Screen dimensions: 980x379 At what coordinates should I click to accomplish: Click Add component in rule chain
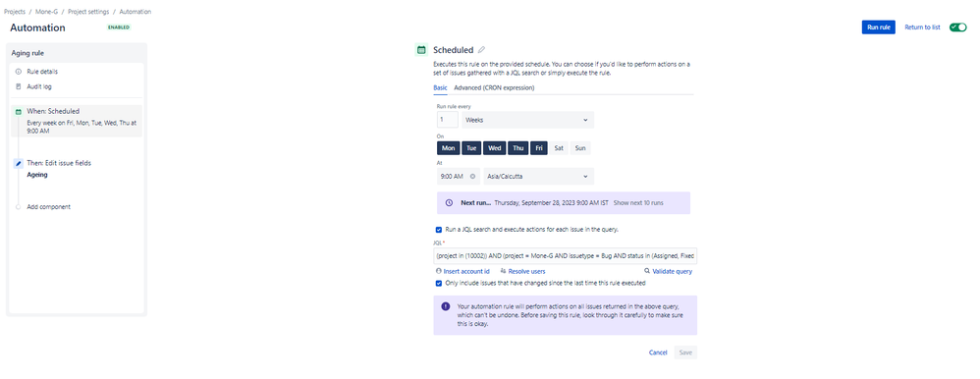[49, 207]
